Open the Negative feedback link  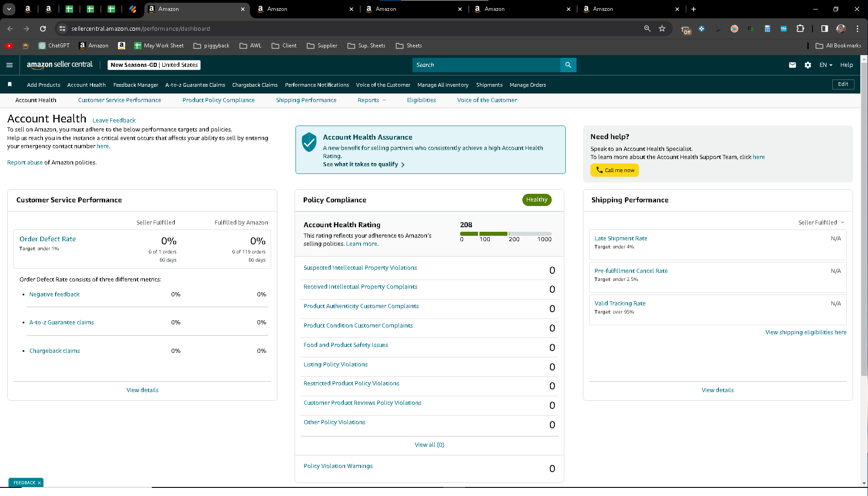point(54,295)
